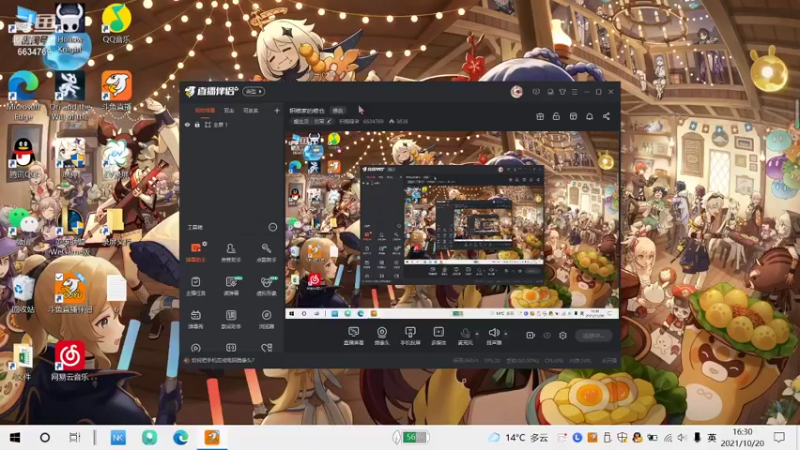Open the 14°C weather widget on taskbar

[518, 437]
